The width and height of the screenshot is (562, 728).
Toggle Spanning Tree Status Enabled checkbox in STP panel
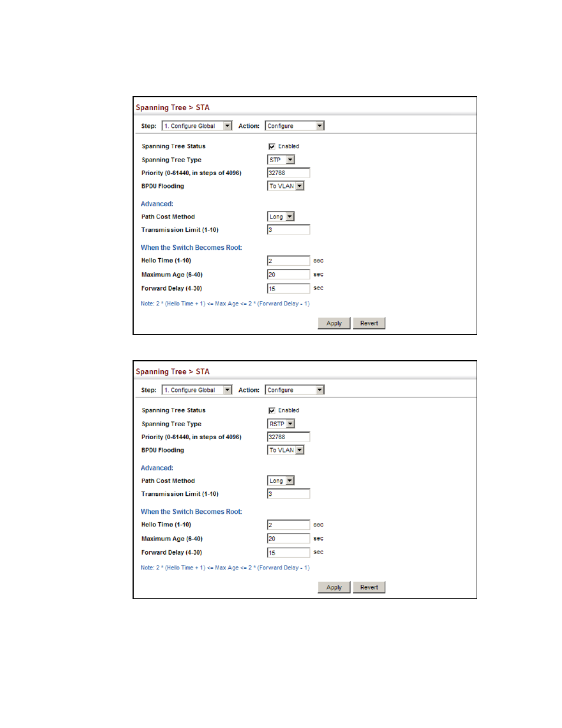click(272, 146)
